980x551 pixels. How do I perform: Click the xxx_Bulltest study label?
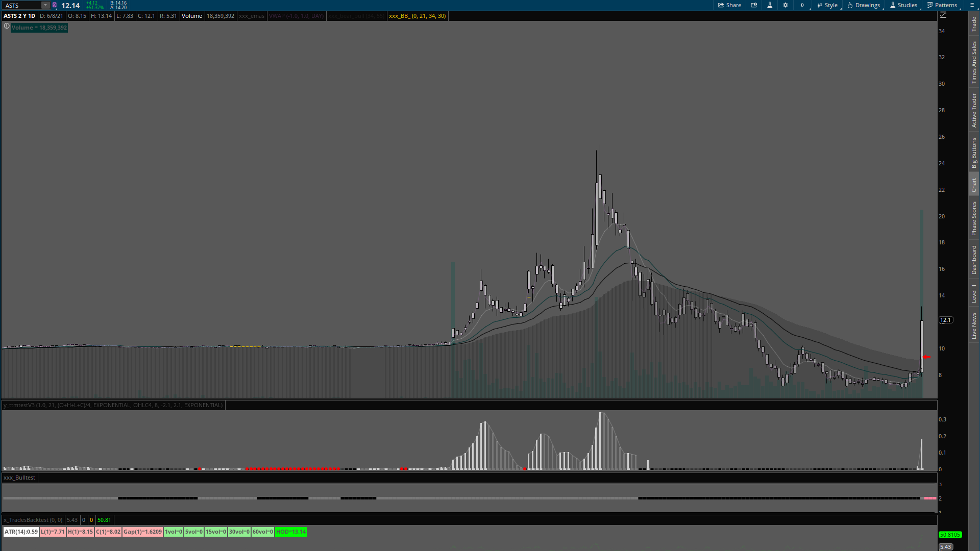pos(19,478)
